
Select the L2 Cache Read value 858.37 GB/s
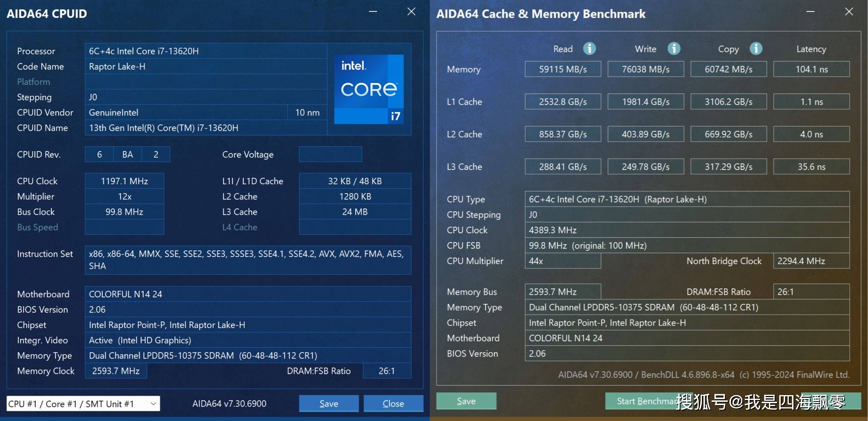click(563, 134)
